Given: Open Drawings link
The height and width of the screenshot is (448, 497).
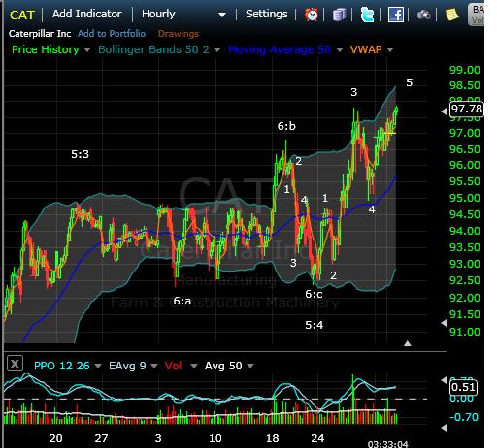Looking at the screenshot, I should [x=179, y=34].
